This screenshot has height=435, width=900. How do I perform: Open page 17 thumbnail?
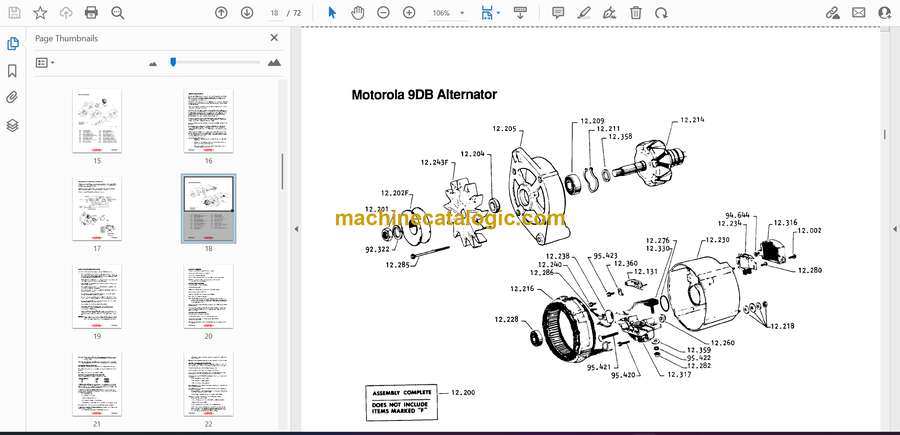pos(97,209)
